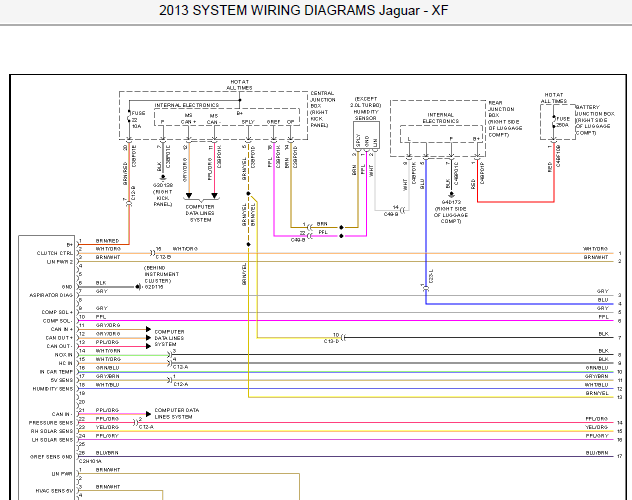Click the "(RIGHT KICK PANEL)" ground location note
Viewport: 632px width, 500px height.
pos(163,198)
